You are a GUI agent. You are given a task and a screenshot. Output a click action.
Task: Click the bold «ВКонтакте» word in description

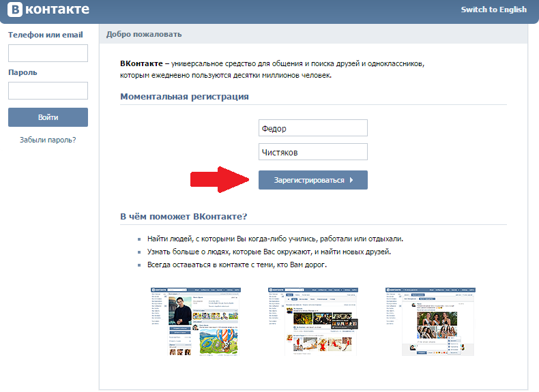click(141, 63)
